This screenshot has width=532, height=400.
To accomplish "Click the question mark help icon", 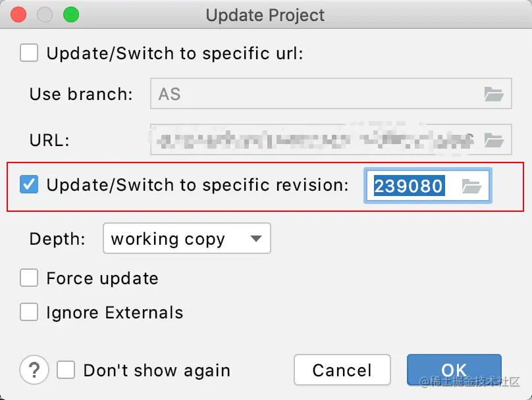I will pos(34,370).
